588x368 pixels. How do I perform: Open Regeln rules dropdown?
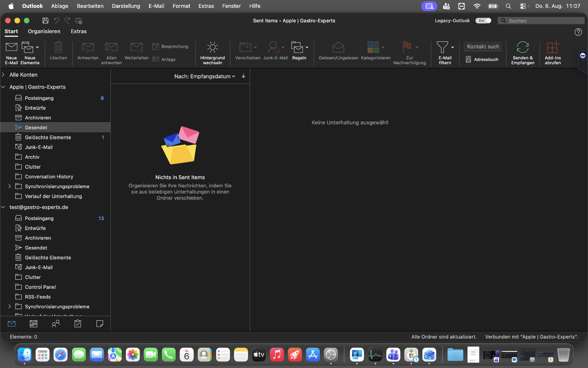[307, 47]
